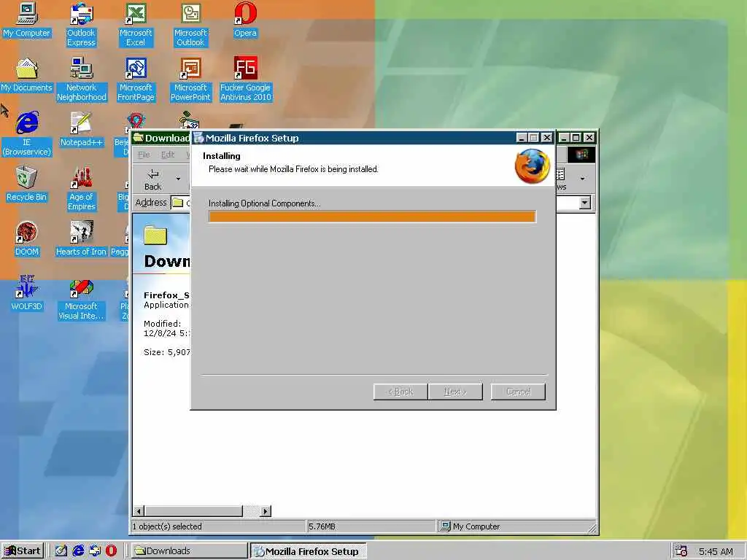
Task: Click the horizontal scrollbar thumb in Downloads
Action: [193, 511]
